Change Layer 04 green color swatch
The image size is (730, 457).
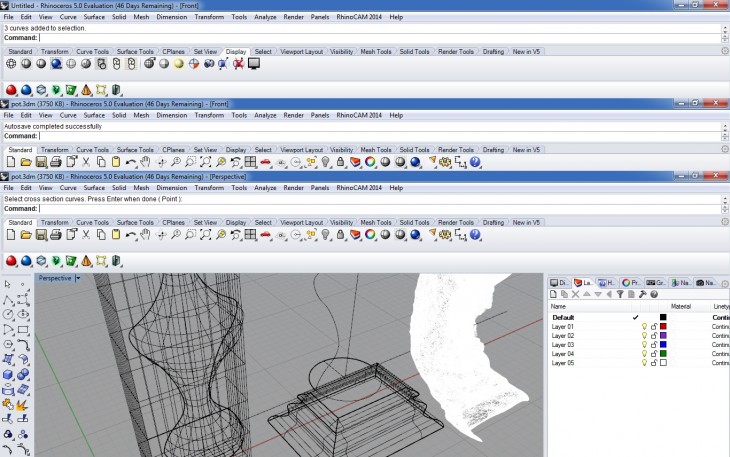pyautogui.click(x=663, y=353)
